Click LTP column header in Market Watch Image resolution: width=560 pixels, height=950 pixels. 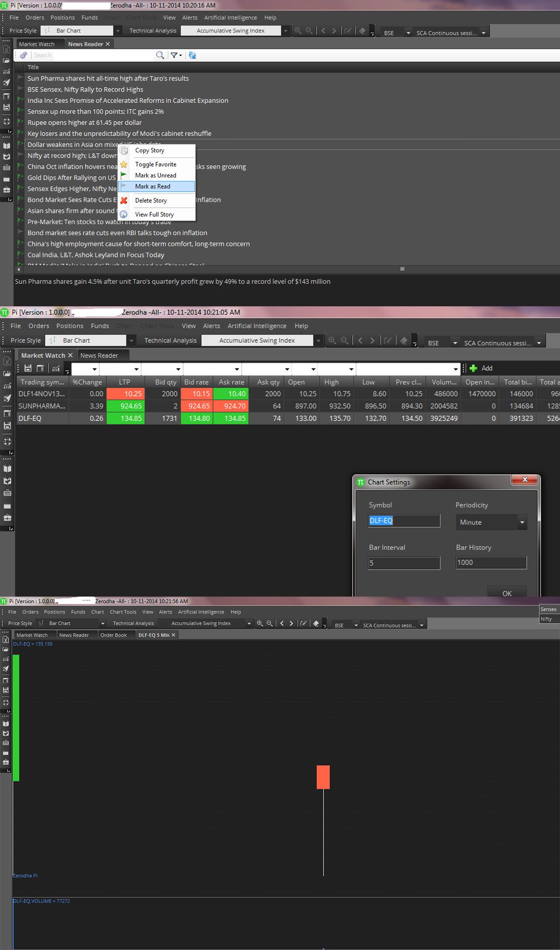pyautogui.click(x=125, y=382)
